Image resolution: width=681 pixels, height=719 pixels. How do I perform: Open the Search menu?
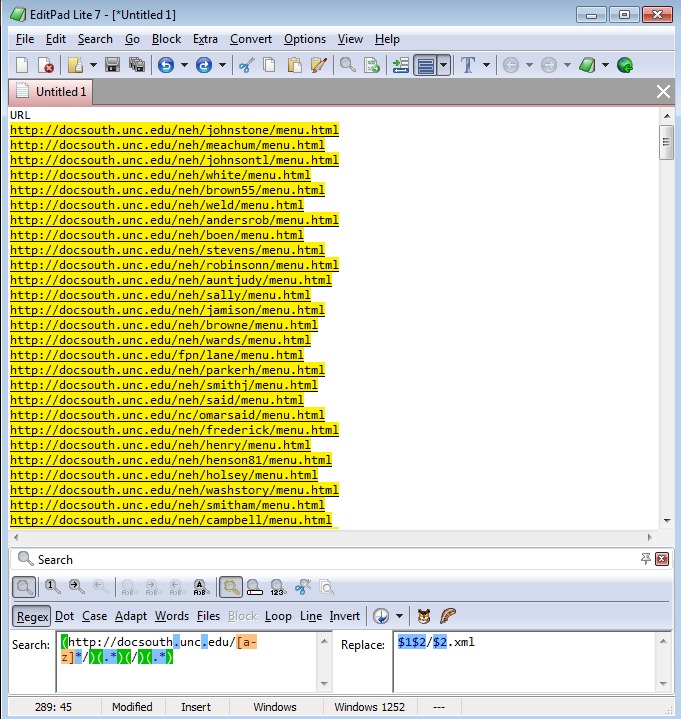point(95,39)
